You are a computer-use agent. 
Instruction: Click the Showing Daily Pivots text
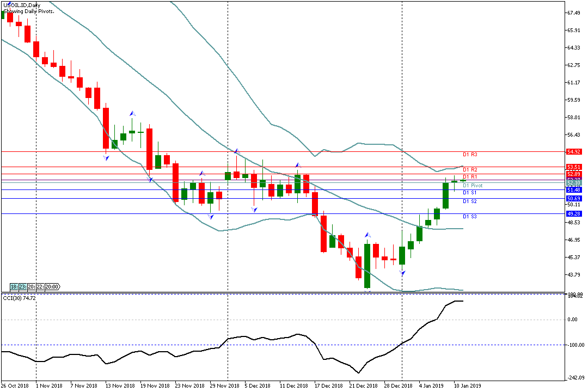[29, 11]
